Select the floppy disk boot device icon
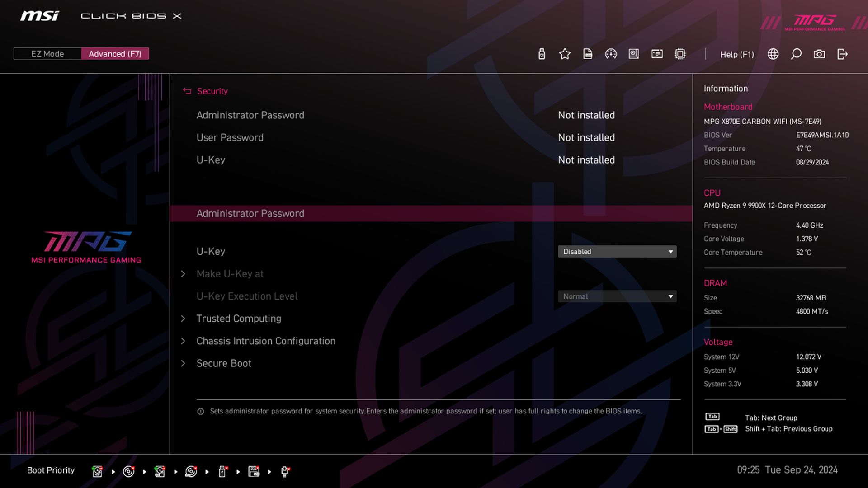The height and width of the screenshot is (488, 868). [254, 471]
